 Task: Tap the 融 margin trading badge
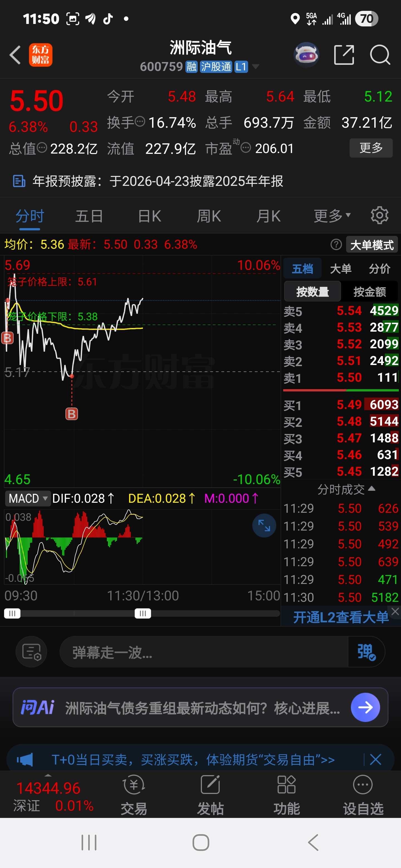(x=192, y=67)
